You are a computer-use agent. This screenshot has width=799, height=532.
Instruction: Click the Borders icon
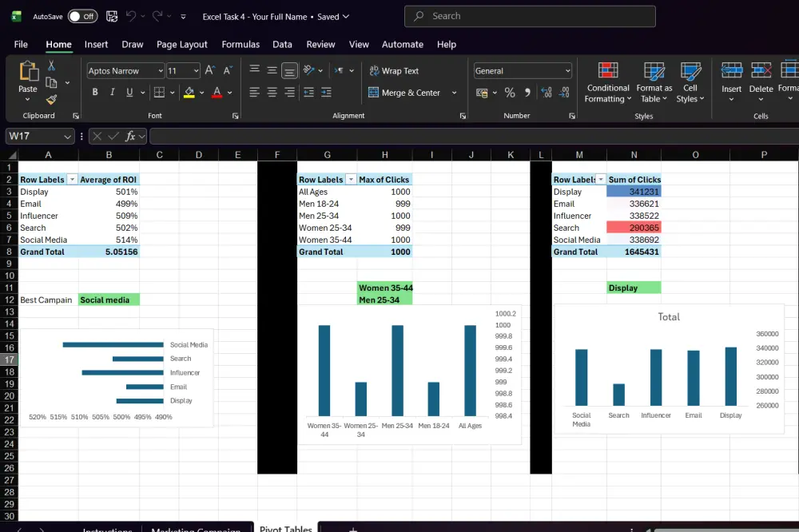point(160,92)
